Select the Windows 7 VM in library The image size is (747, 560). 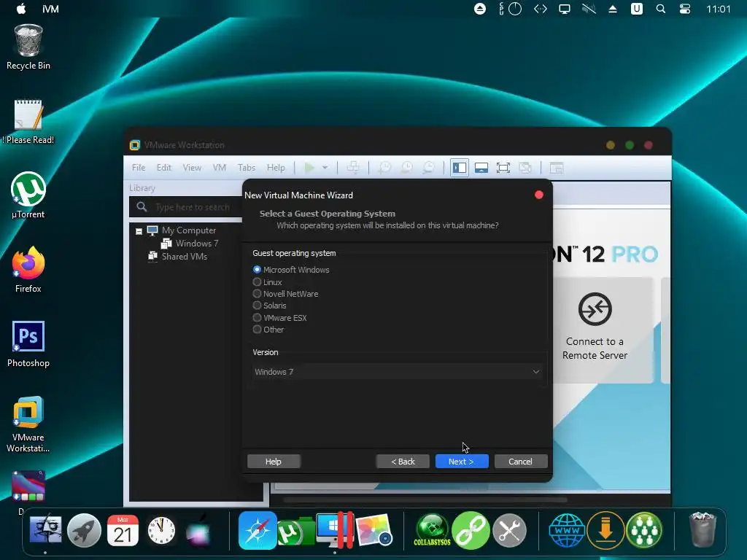coord(197,244)
